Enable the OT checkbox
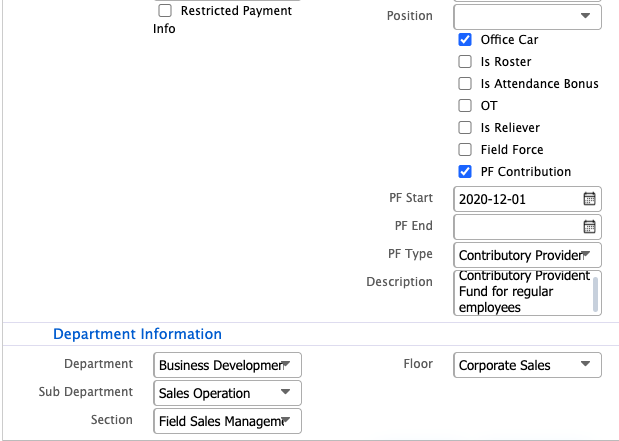619x441 pixels. 465,106
